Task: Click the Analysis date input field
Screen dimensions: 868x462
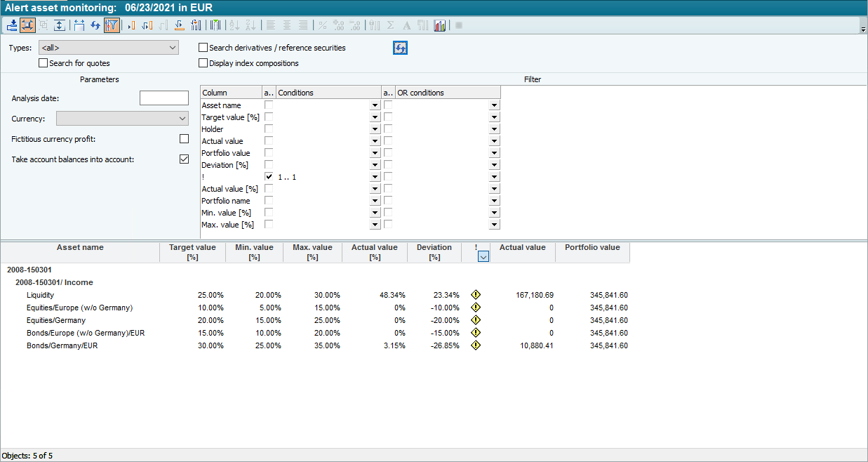Action: coord(164,98)
